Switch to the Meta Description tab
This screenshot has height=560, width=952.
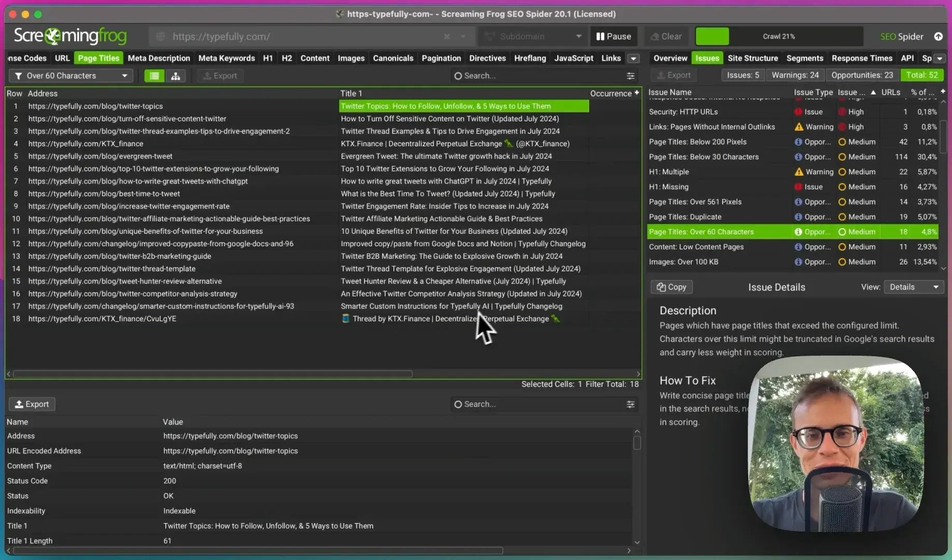[x=159, y=58]
